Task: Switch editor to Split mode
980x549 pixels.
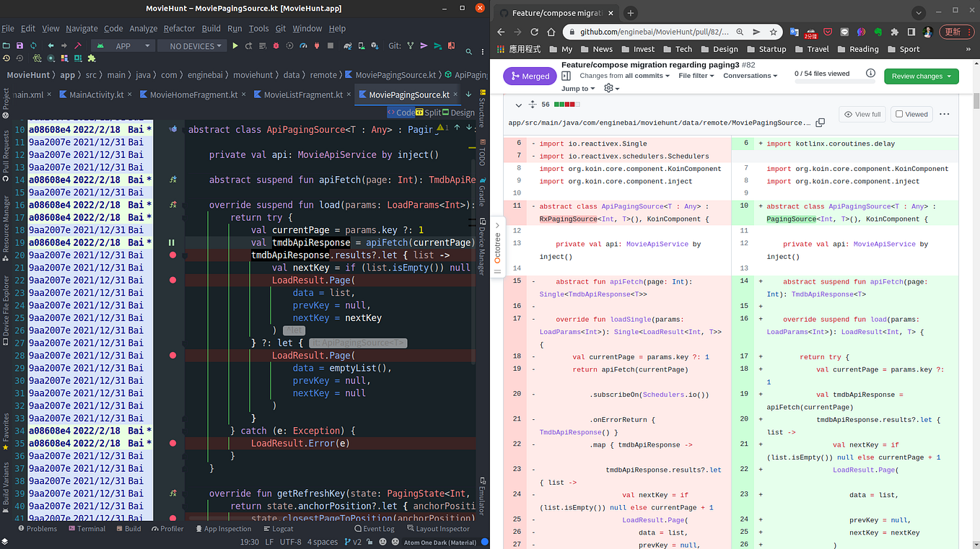Action: [x=433, y=113]
